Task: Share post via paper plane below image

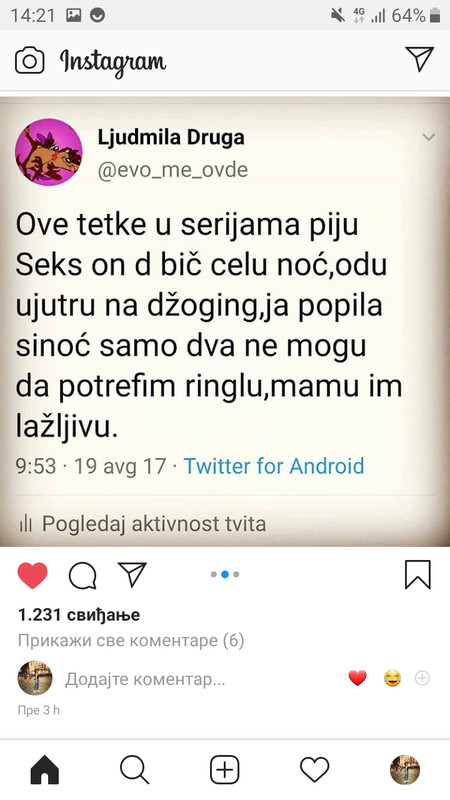Action: click(x=132, y=574)
